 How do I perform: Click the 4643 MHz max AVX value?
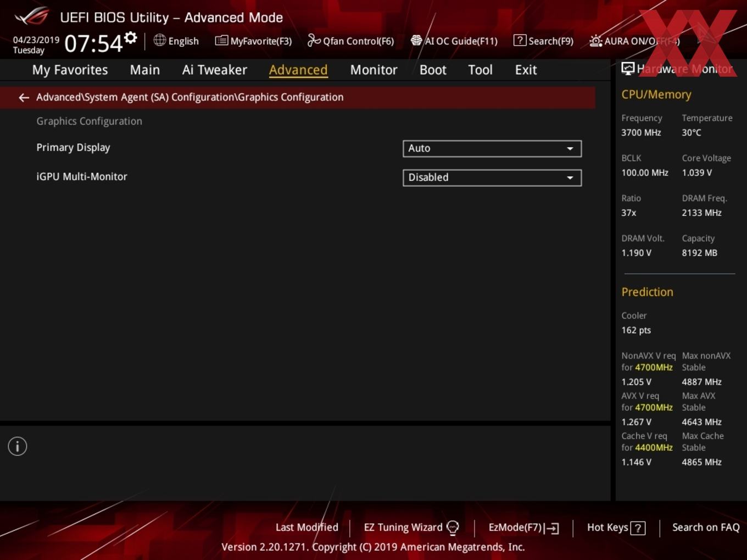click(x=701, y=422)
